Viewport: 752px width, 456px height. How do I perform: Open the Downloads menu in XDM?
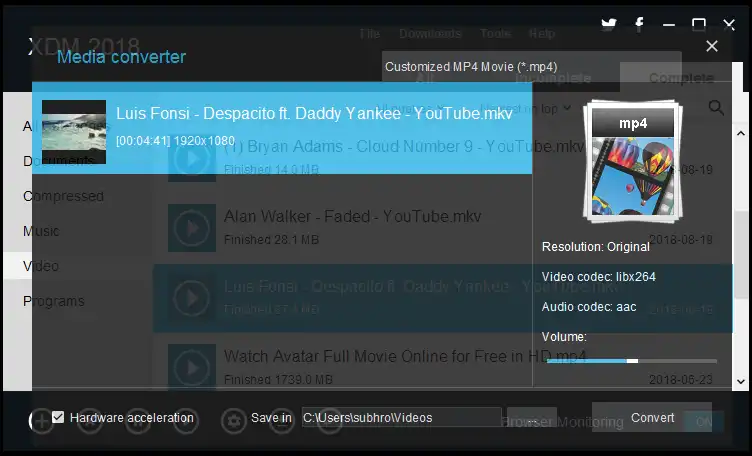[x=430, y=34]
